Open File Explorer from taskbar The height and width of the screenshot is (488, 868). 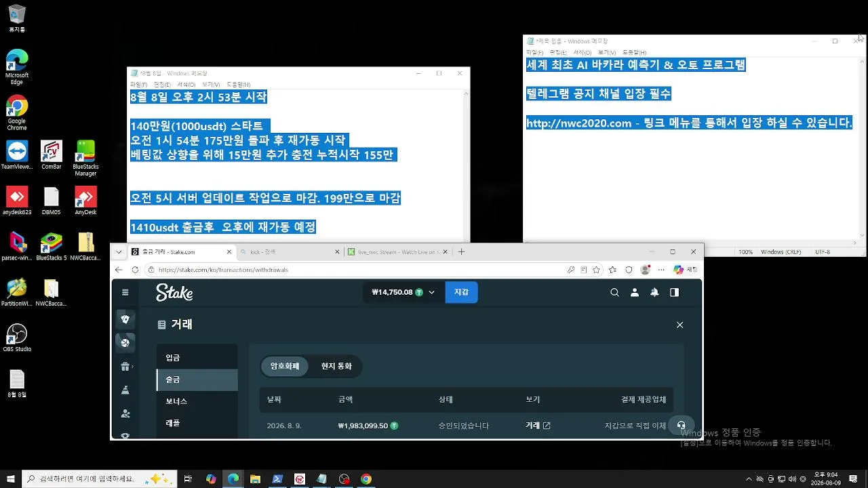pos(255,479)
